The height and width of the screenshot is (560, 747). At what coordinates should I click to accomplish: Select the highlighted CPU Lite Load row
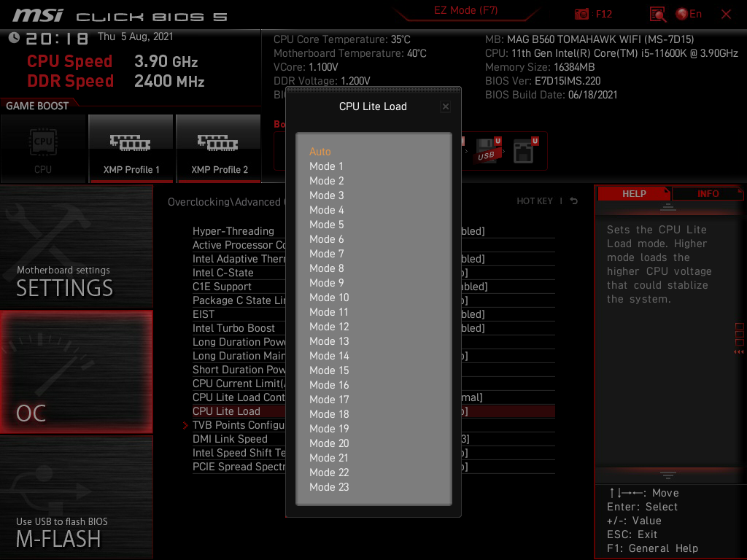373,411
